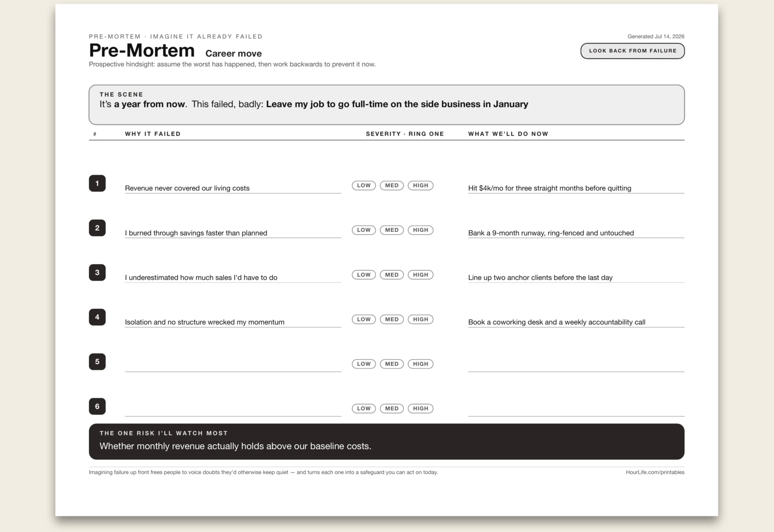Select HIGH severity for row 2
The width and height of the screenshot is (774, 532).
[x=420, y=230]
